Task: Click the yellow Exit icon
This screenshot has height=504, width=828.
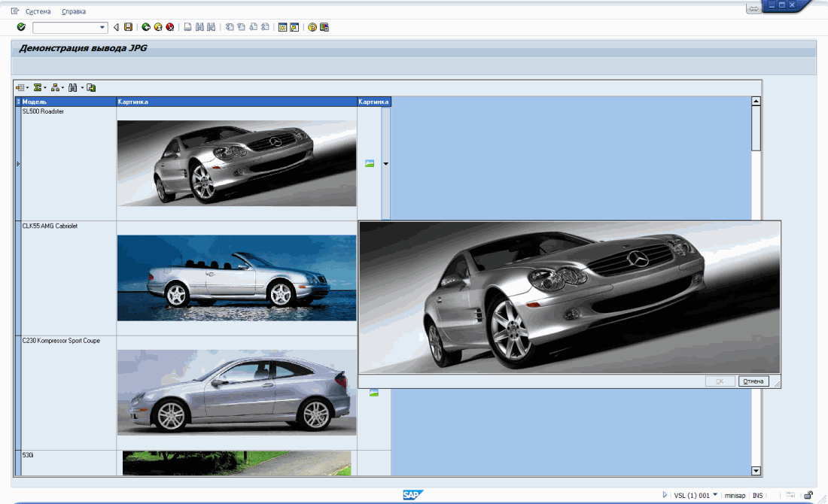Action: (158, 27)
